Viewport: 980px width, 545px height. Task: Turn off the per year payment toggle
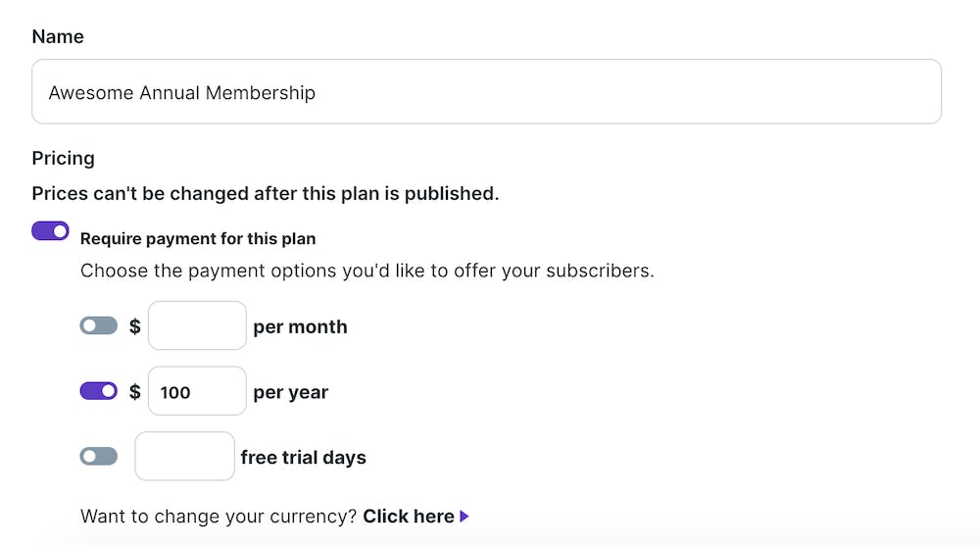point(99,391)
